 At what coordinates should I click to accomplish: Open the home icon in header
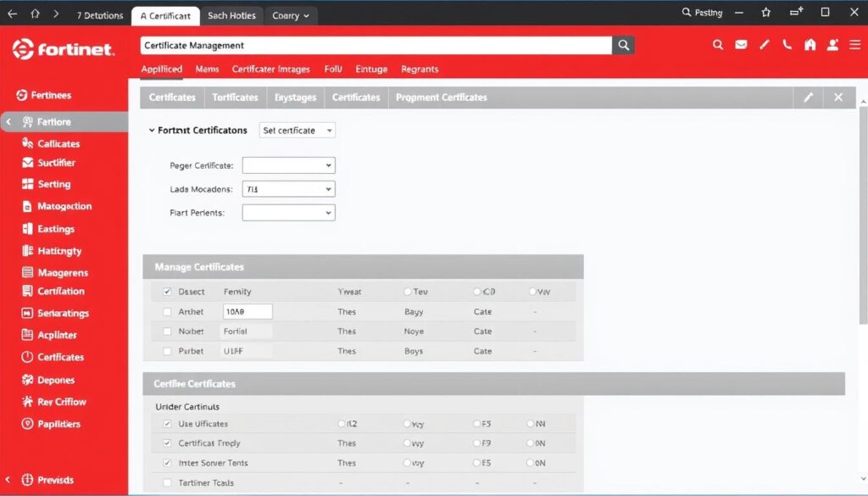tap(810, 45)
